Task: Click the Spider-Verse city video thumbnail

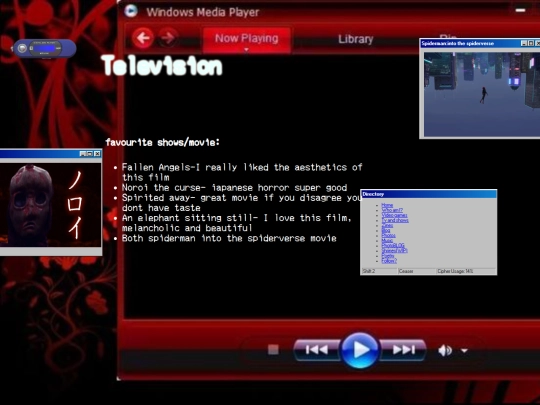Action: pyautogui.click(x=481, y=94)
